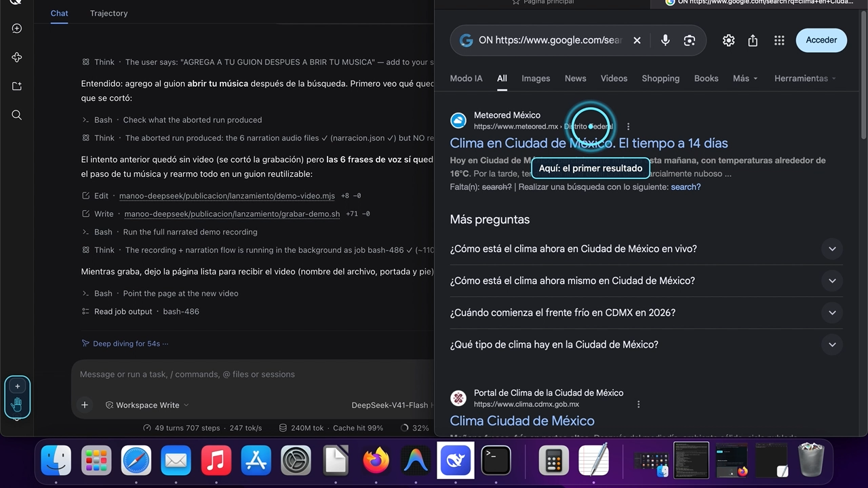Click the plus button above the hand icon
This screenshot has height=488, width=868.
tap(18, 386)
